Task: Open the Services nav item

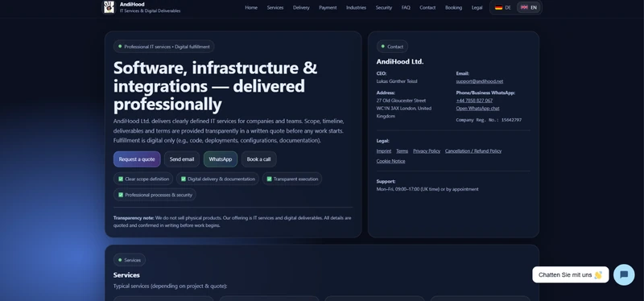Action: point(275,7)
